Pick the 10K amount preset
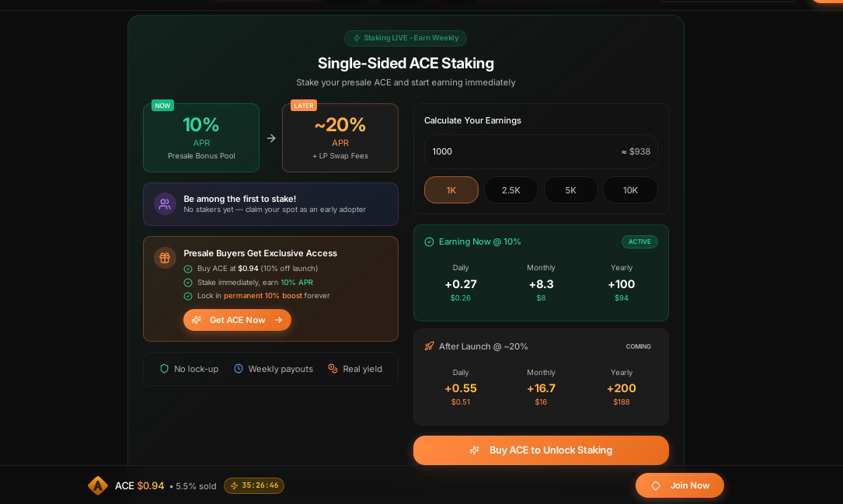The image size is (843, 504). click(x=630, y=190)
